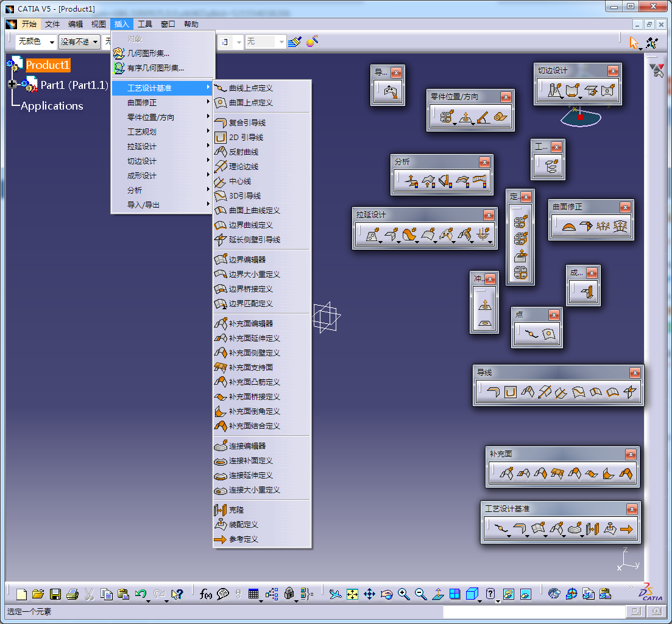Select the Zoom Out tool
Screen dimensions: 672x624
[420, 593]
